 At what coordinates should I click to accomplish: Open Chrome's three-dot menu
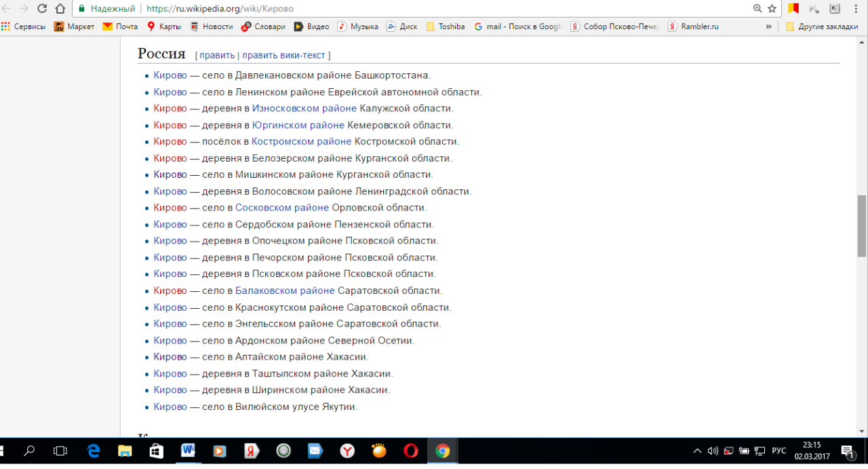(x=856, y=9)
